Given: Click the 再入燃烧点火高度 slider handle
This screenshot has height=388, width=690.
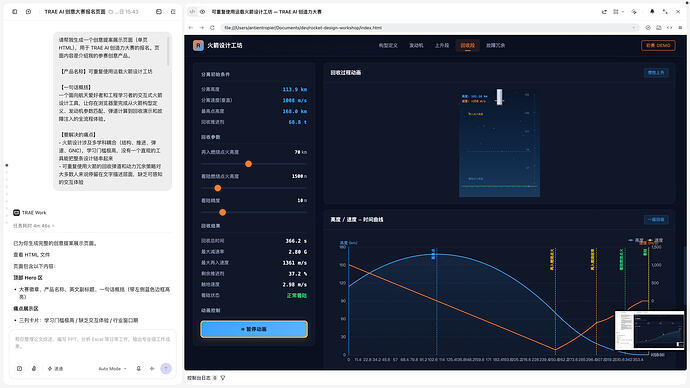Looking at the screenshot, I should [x=248, y=164].
